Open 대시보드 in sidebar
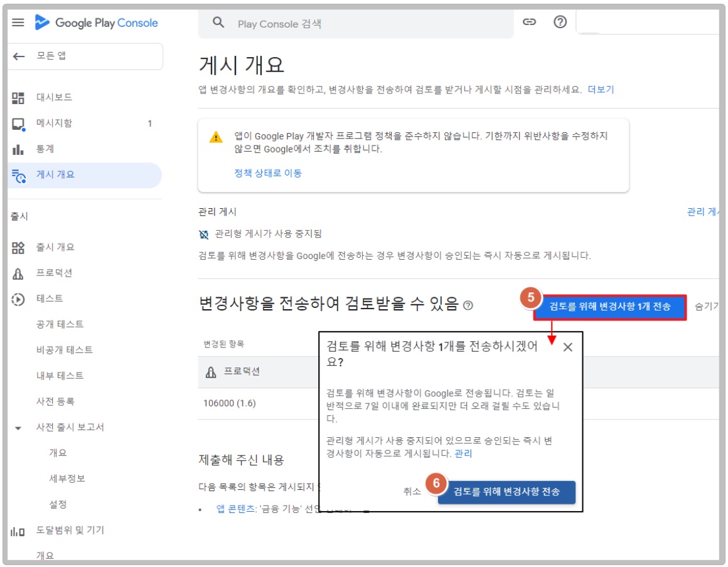This screenshot has width=728, height=567. [x=55, y=97]
